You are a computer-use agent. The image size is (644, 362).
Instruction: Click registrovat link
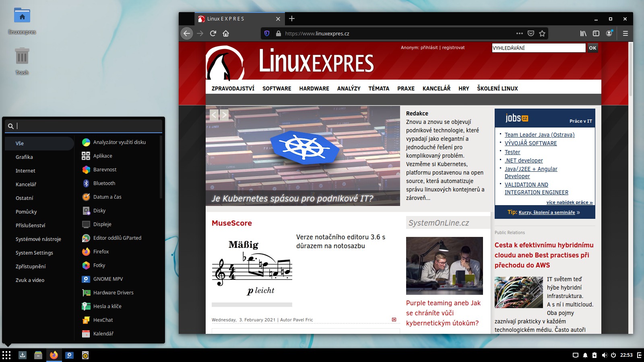point(453,47)
